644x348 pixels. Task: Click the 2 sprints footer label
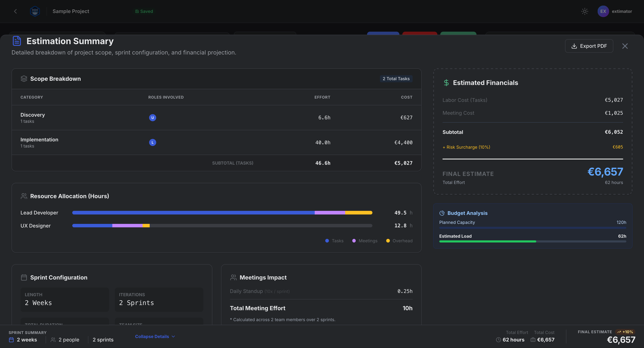(x=103, y=340)
